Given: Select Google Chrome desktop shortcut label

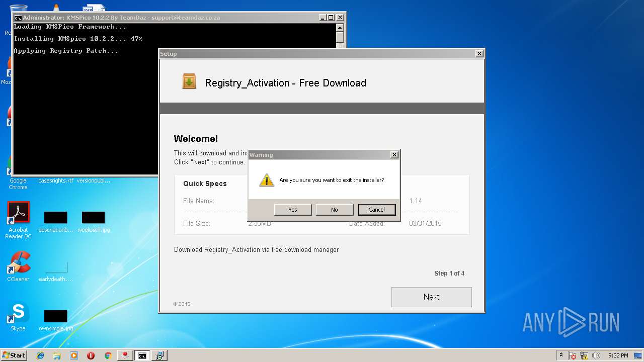Looking at the screenshot, I should coord(18,184).
